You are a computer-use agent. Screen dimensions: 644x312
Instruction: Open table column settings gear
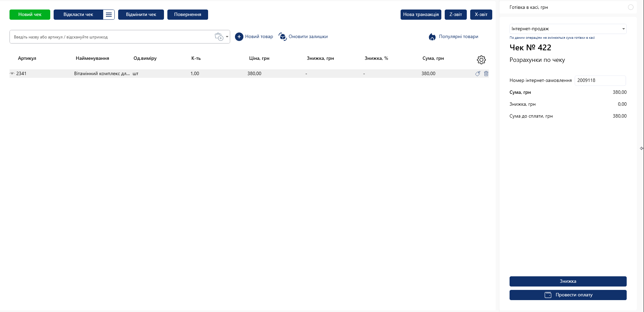click(x=481, y=60)
